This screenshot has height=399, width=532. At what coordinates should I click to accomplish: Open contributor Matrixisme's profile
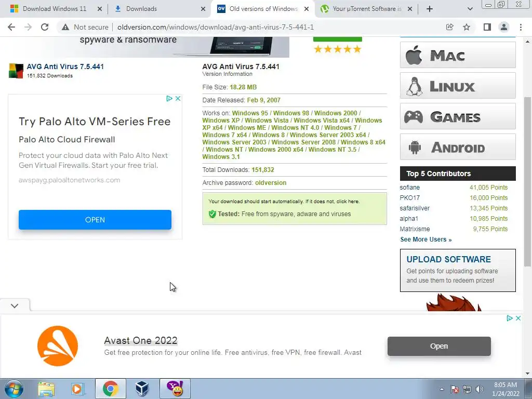coord(415,229)
